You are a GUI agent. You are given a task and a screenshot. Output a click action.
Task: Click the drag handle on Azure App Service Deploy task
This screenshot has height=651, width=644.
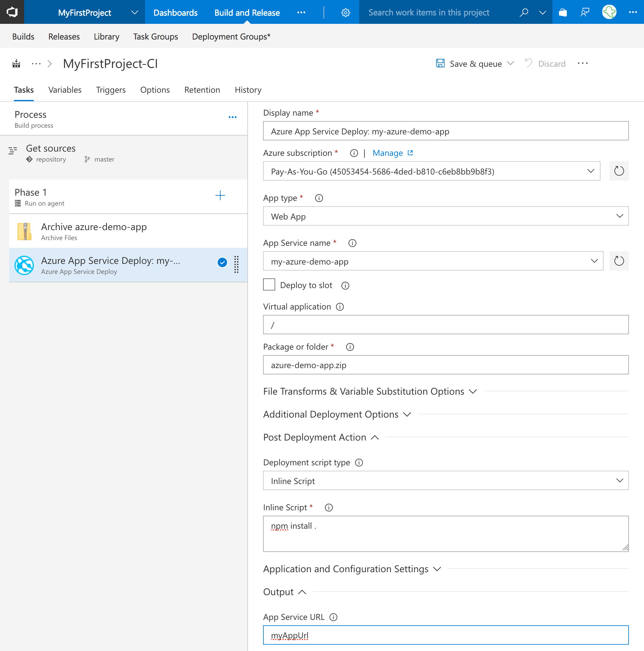tap(236, 265)
